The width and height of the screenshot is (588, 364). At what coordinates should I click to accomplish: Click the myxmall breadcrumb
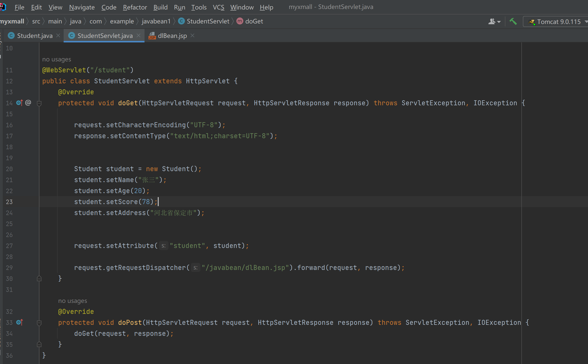(12, 21)
